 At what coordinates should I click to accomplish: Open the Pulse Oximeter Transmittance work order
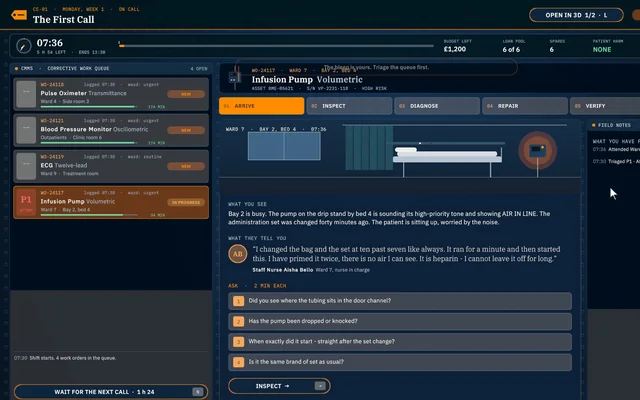111,94
